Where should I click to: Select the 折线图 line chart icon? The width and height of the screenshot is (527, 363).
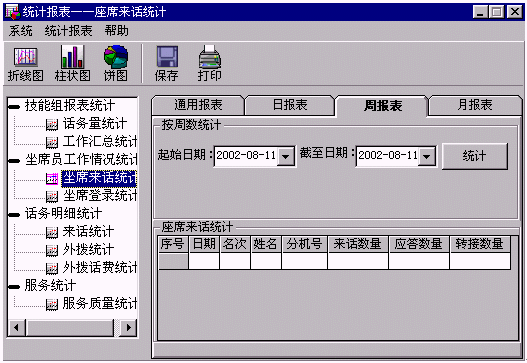coord(26,57)
